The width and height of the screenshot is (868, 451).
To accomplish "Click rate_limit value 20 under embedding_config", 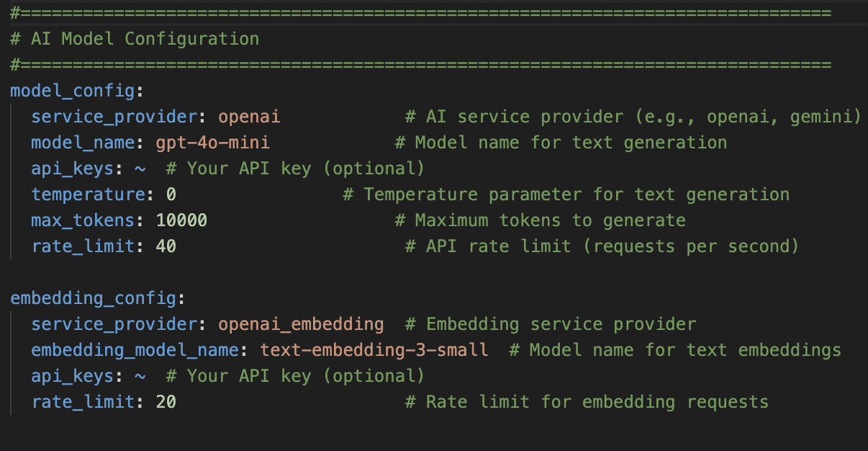I will tap(166, 402).
